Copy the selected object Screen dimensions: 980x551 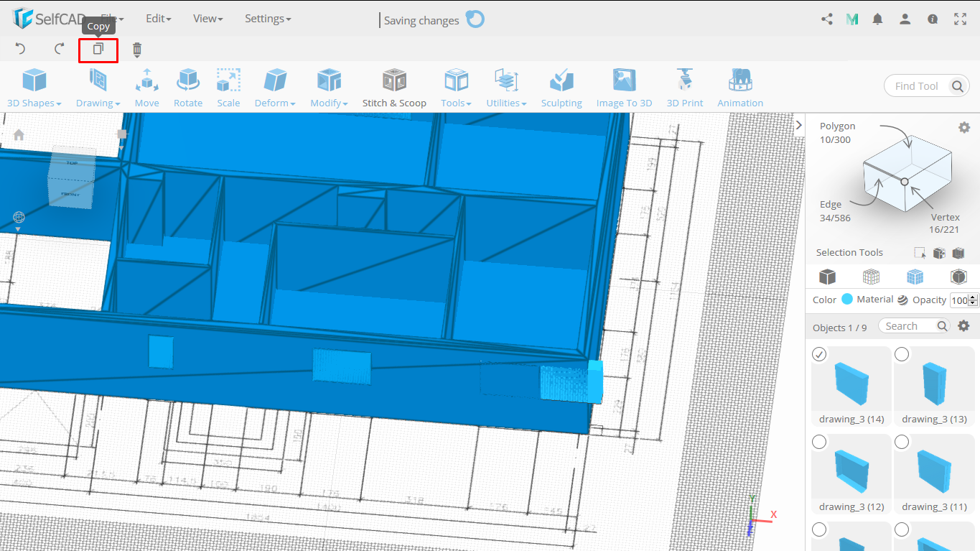98,50
